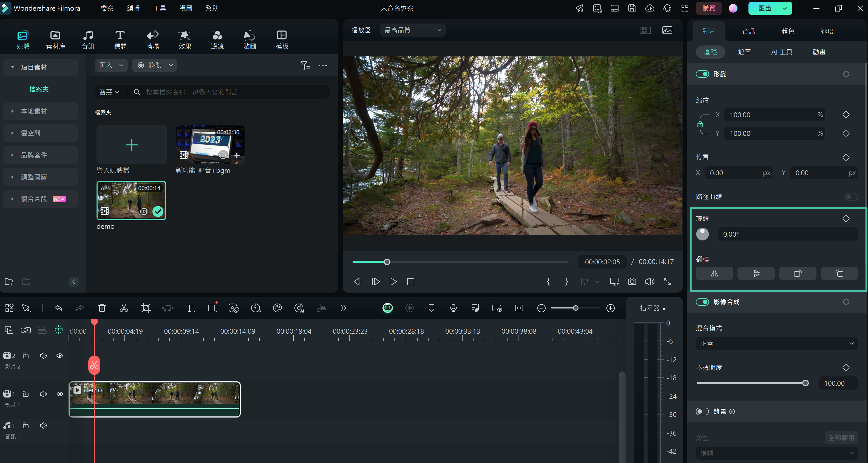Image resolution: width=868 pixels, height=463 pixels.
Task: Open the 編輯 menu
Action: click(134, 8)
